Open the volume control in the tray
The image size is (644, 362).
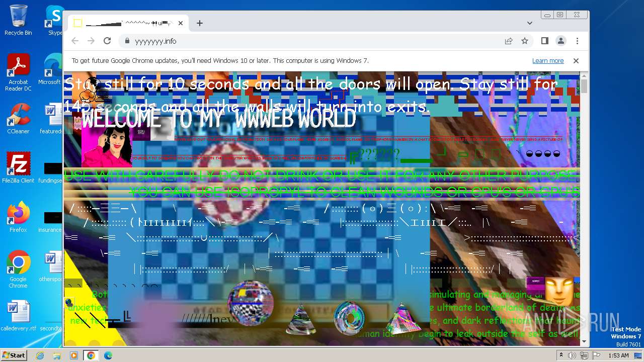(573, 355)
